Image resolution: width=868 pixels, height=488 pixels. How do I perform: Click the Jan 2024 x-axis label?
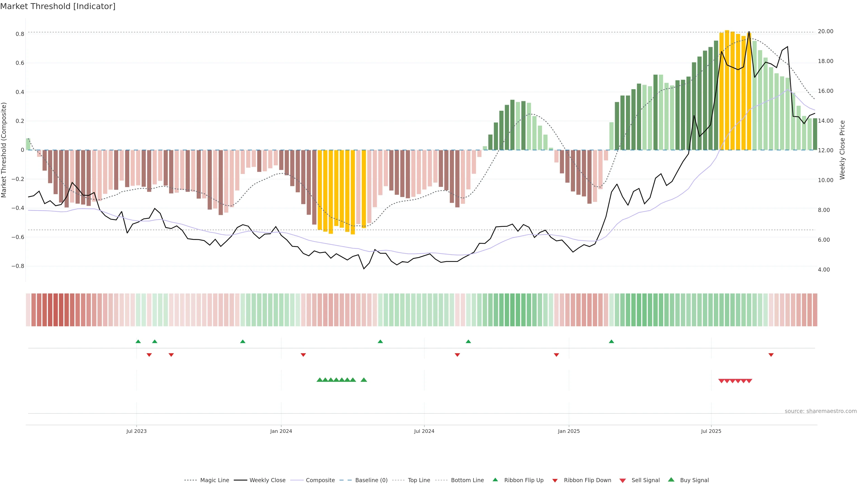pyautogui.click(x=281, y=431)
